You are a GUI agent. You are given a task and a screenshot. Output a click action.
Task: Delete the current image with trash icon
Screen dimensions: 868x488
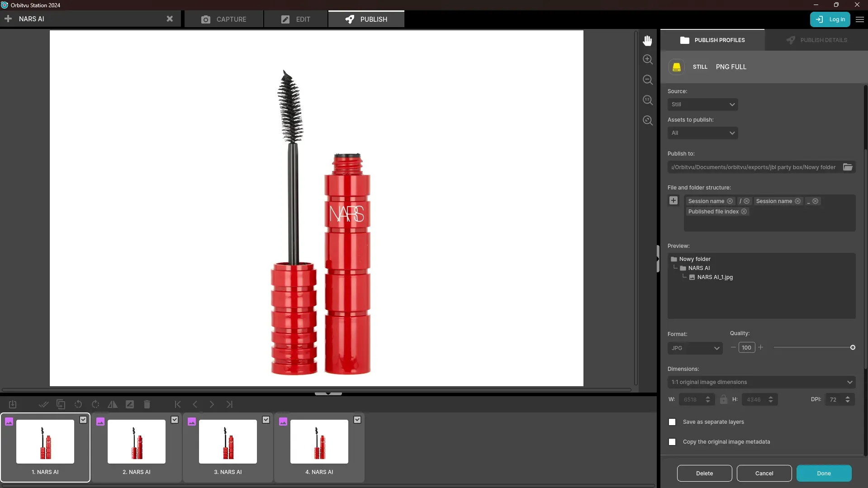(x=147, y=404)
